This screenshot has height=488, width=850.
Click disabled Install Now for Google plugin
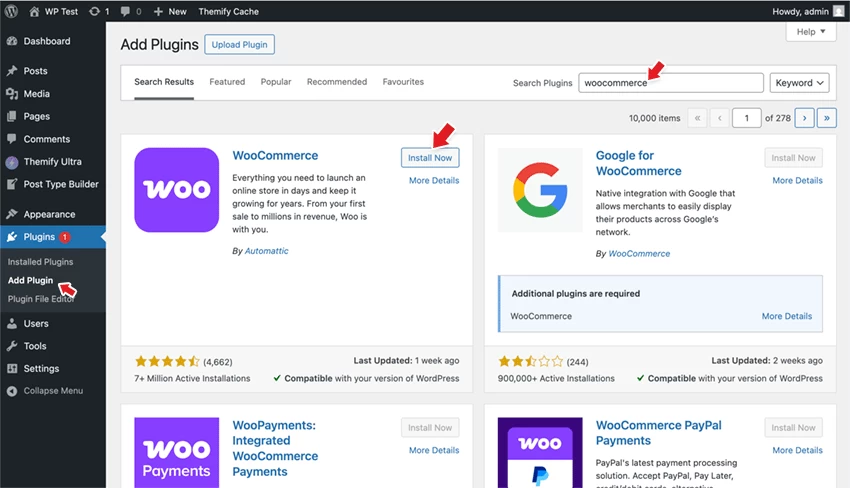tap(794, 158)
